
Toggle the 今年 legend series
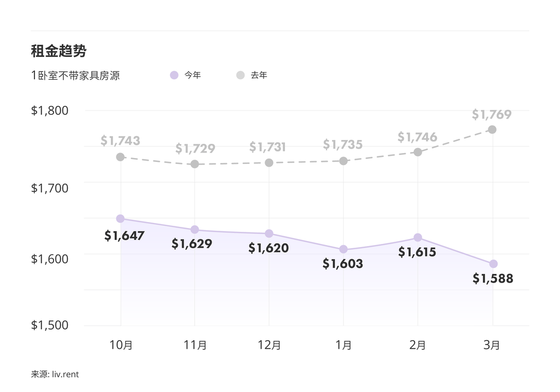pos(192,75)
